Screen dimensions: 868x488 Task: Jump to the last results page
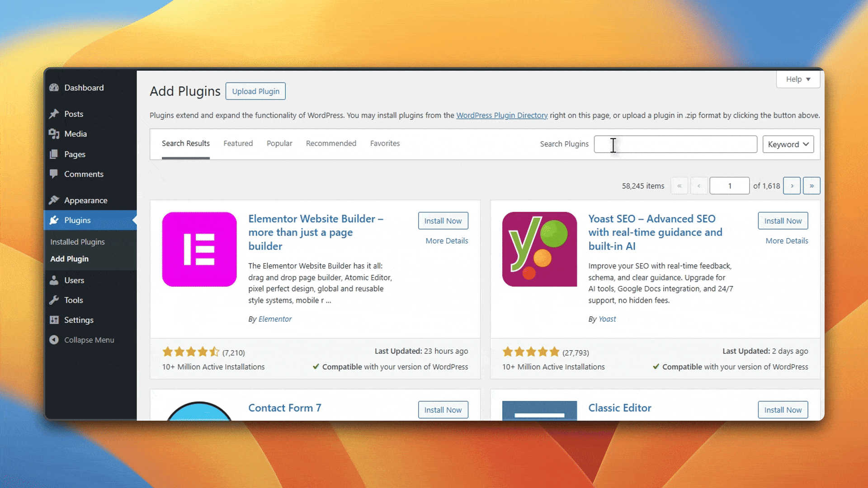811,186
